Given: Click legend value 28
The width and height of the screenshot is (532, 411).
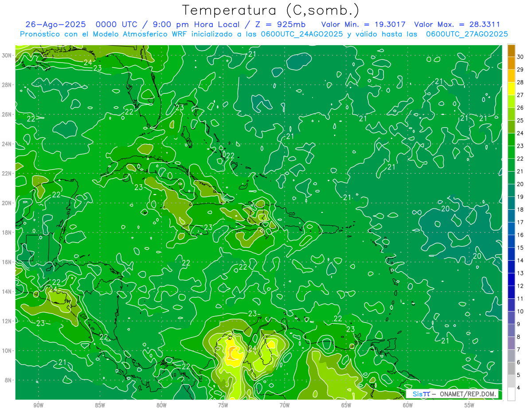Looking at the screenshot, I should [x=520, y=82].
